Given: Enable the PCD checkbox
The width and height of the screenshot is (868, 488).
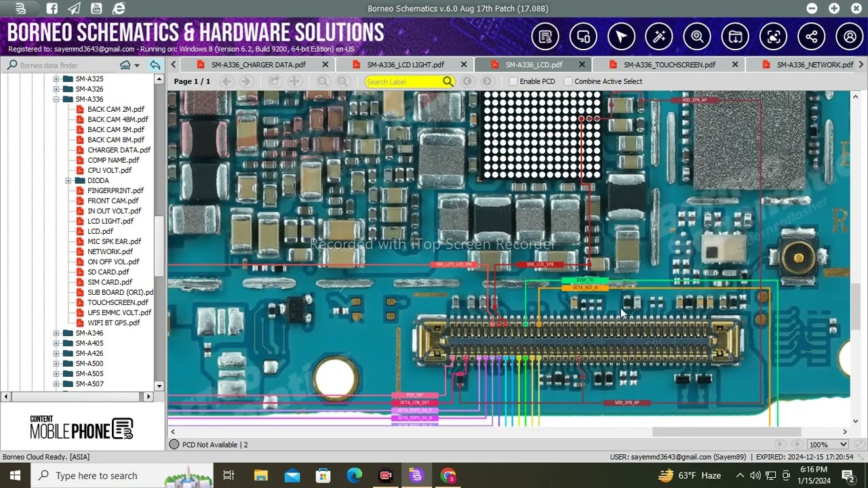Looking at the screenshot, I should pos(513,81).
